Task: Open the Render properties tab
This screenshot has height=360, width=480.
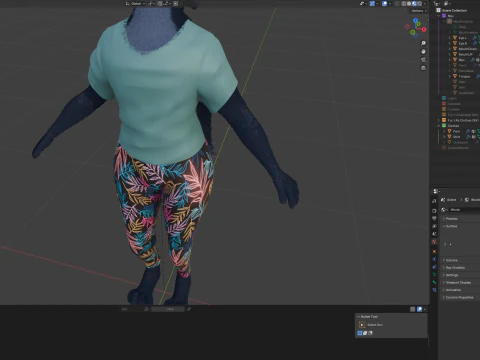Action: [x=434, y=211]
